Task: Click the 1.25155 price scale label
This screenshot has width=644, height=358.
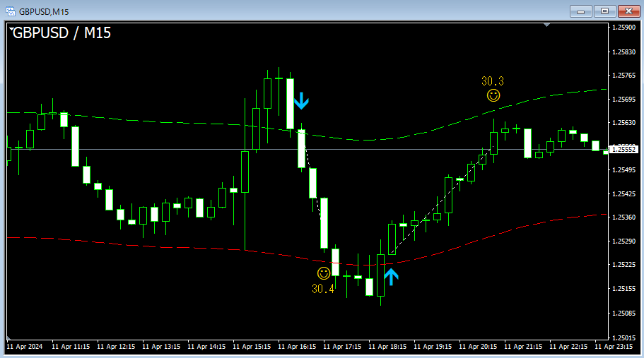Action: tap(623, 289)
